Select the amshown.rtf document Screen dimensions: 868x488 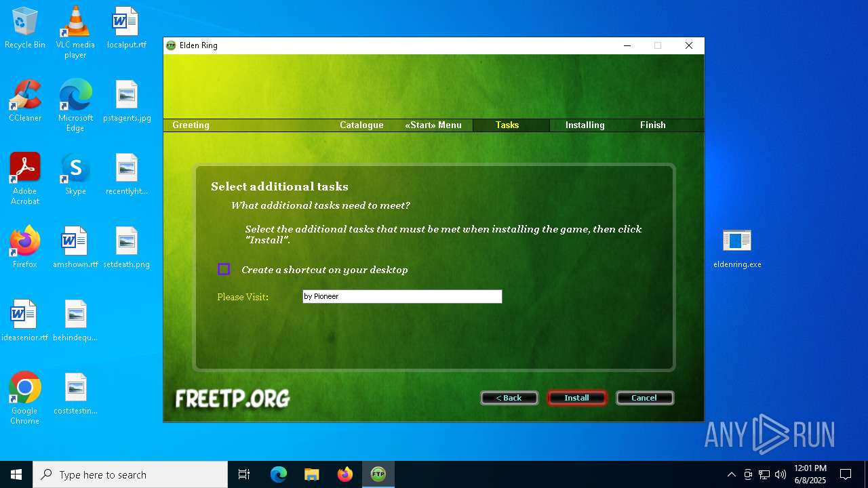[x=75, y=247]
